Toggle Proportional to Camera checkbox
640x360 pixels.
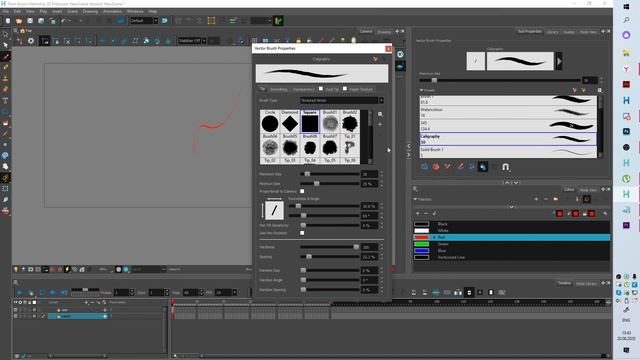302,191
